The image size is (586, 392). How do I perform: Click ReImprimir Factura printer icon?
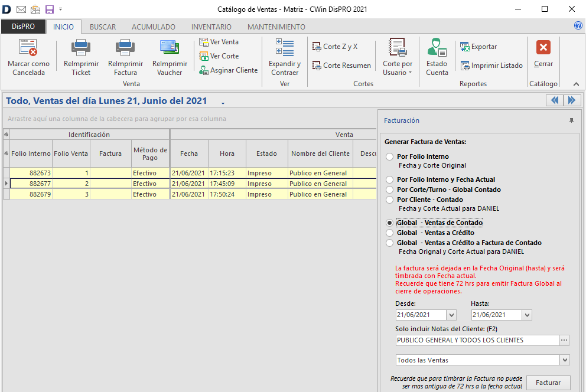(x=125, y=47)
